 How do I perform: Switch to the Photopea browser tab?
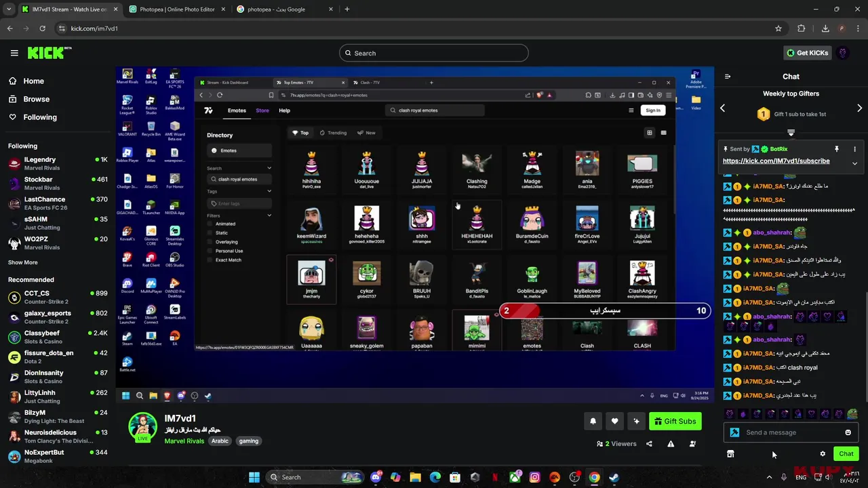coord(176,9)
